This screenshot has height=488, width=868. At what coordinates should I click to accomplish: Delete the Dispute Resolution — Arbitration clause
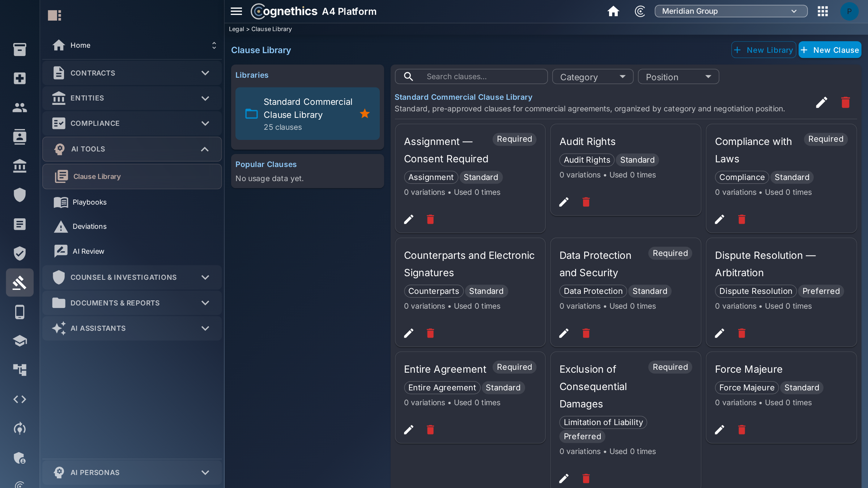pos(741,333)
